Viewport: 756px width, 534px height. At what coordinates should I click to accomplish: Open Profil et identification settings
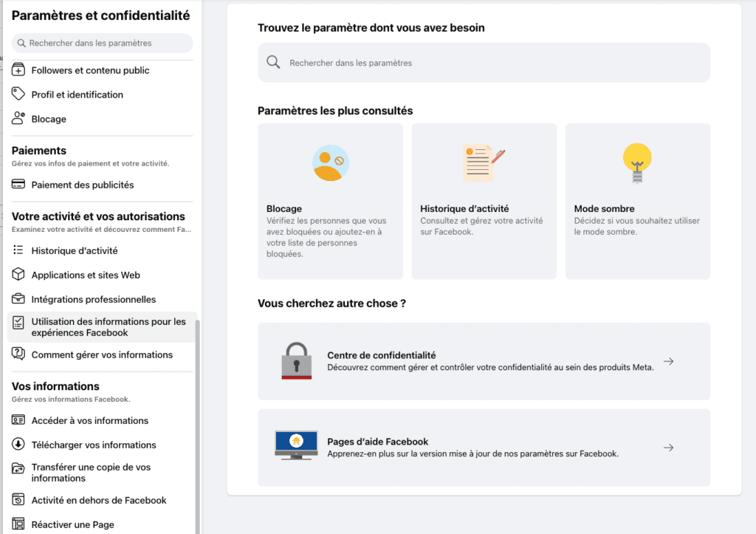102,95
